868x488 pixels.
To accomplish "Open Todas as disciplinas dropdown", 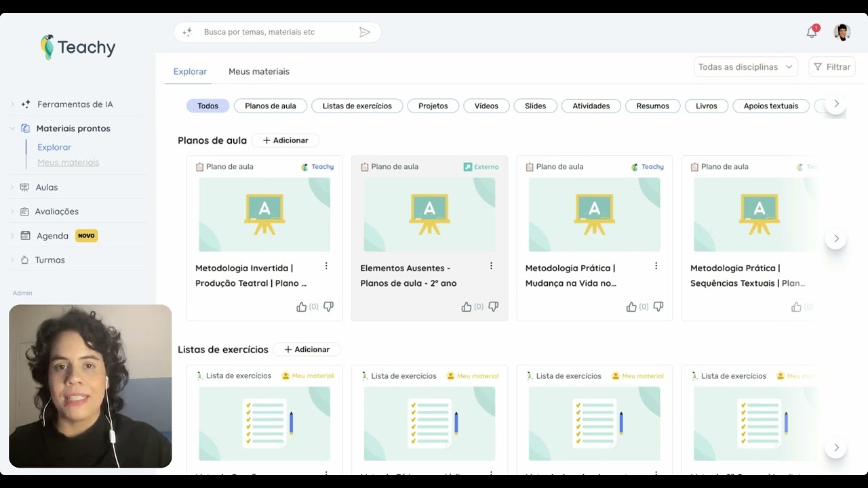I will 746,67.
